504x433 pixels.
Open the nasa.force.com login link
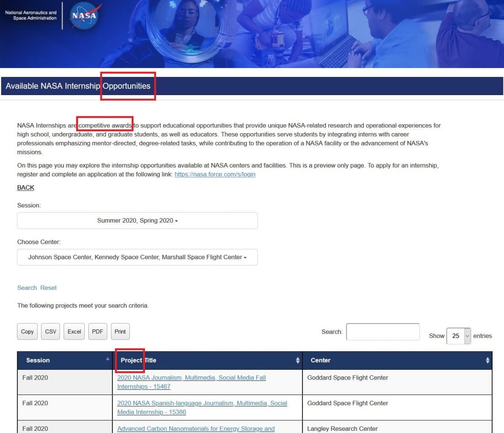coord(215,175)
